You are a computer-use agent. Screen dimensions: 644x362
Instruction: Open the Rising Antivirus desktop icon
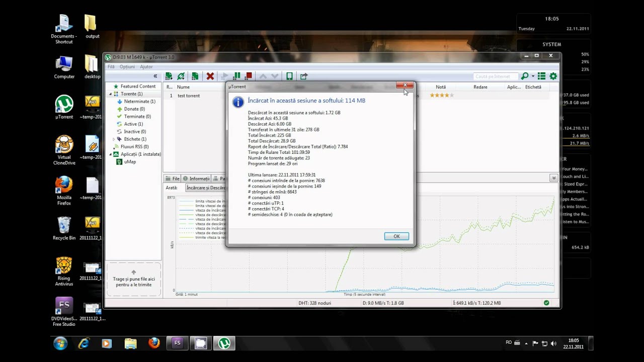click(64, 271)
